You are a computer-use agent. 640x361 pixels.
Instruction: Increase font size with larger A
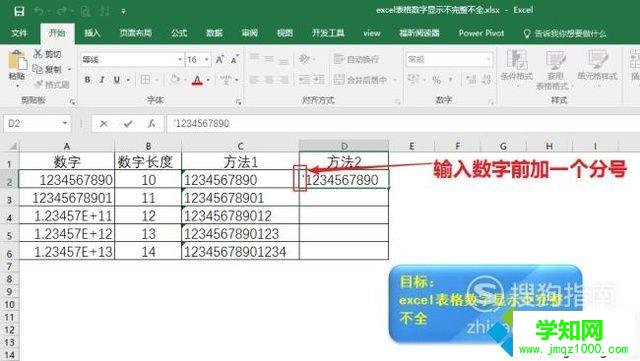pyautogui.click(x=220, y=60)
